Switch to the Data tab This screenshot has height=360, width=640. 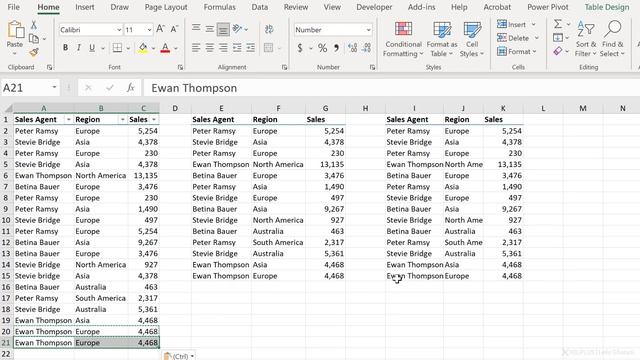point(260,7)
